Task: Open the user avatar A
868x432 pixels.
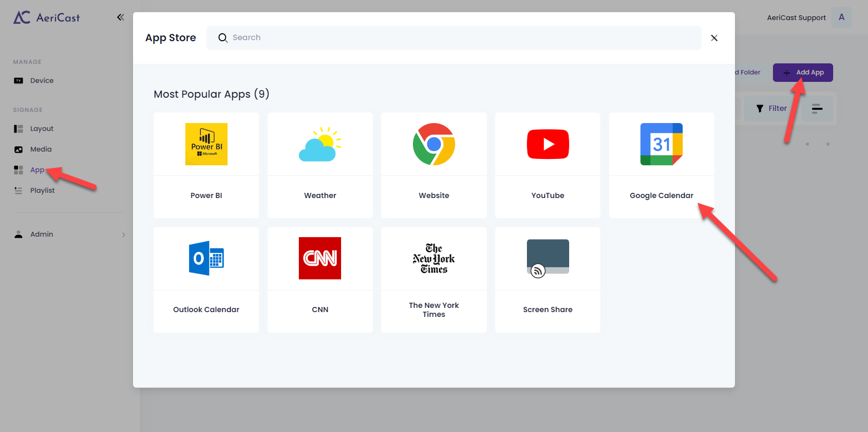Action: pos(842,17)
